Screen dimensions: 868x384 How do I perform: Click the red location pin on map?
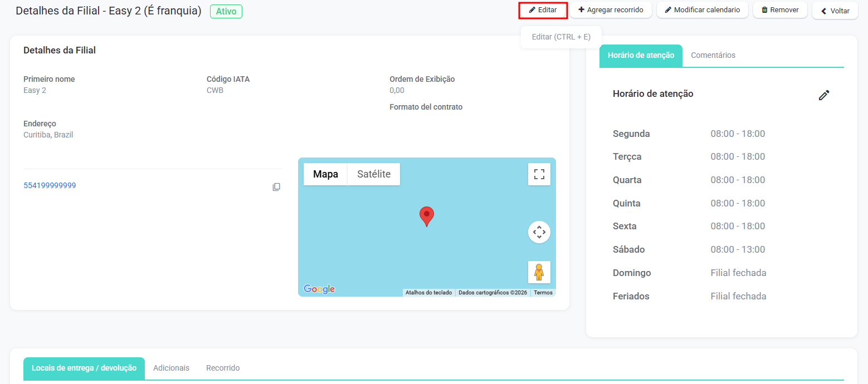coord(427,216)
